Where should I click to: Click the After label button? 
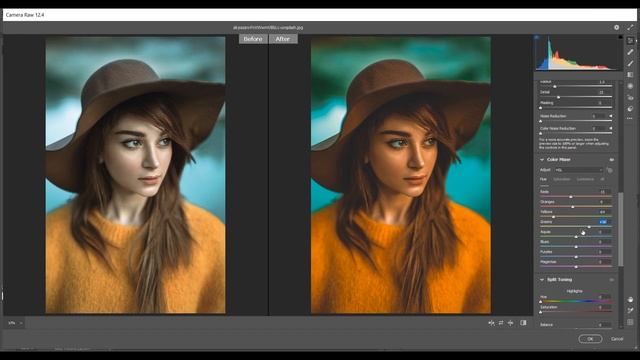(283, 39)
